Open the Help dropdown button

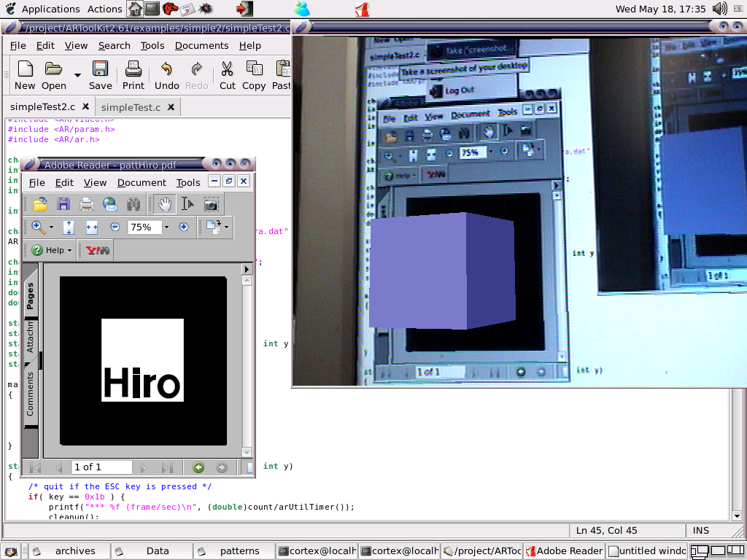coord(52,250)
